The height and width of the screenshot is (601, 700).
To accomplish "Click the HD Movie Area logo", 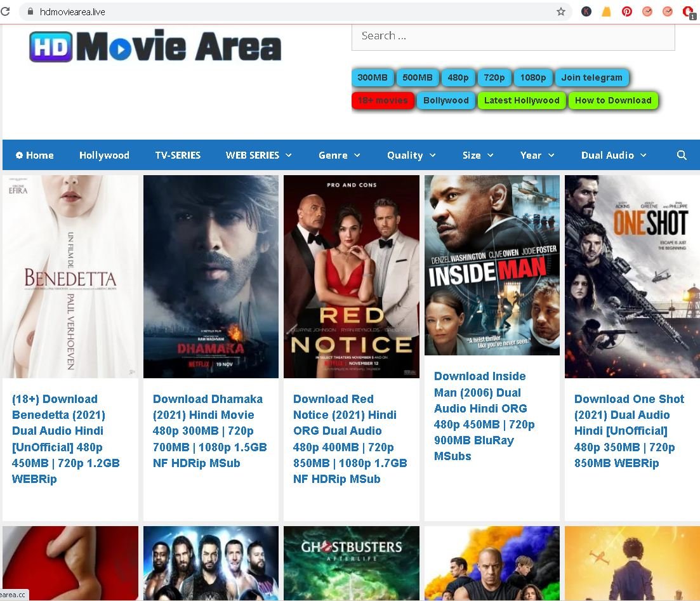I will tap(155, 46).
